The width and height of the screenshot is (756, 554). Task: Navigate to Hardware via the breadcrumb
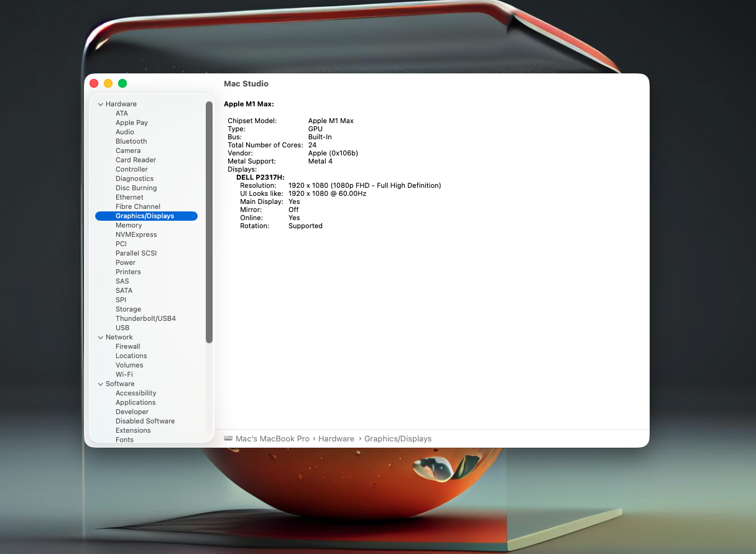pyautogui.click(x=336, y=438)
